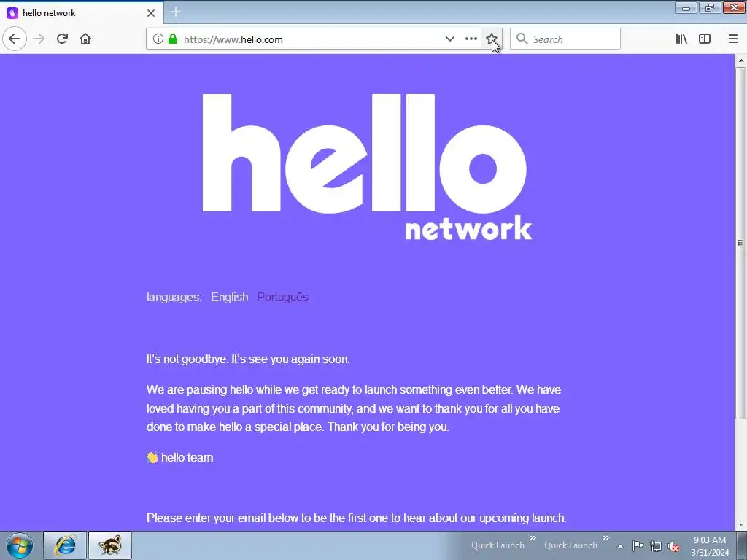The image size is (747, 560).
Task: Click the Show desktop strip
Action: [743, 545]
